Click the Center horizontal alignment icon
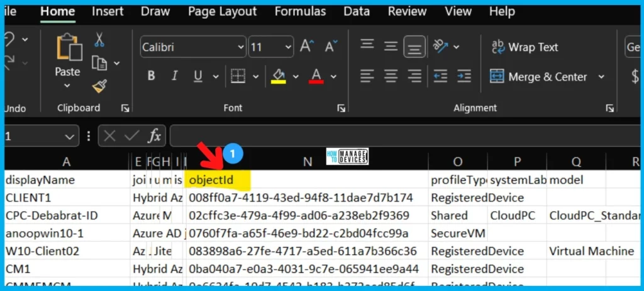The width and height of the screenshot is (644, 291). (x=391, y=76)
